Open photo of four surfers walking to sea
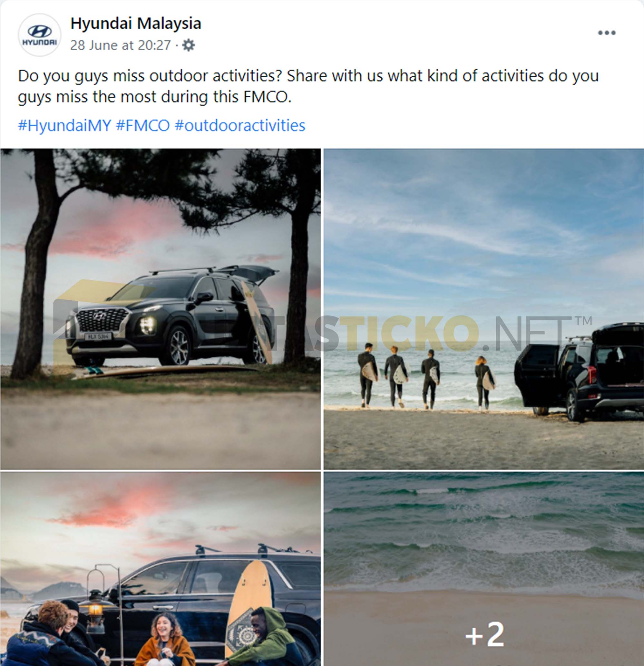Screen dimensions: 644x666 click(x=483, y=309)
